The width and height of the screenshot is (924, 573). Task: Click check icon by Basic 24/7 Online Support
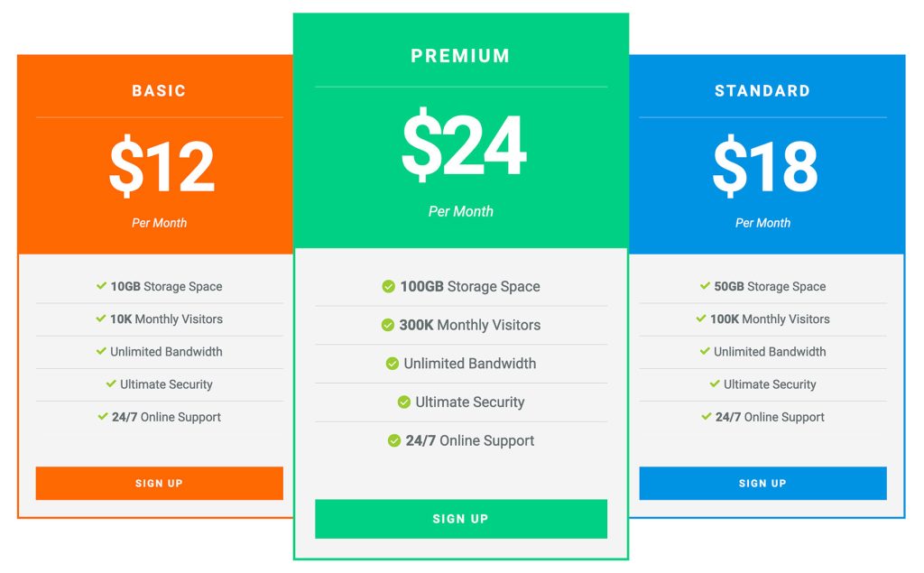[x=103, y=417]
